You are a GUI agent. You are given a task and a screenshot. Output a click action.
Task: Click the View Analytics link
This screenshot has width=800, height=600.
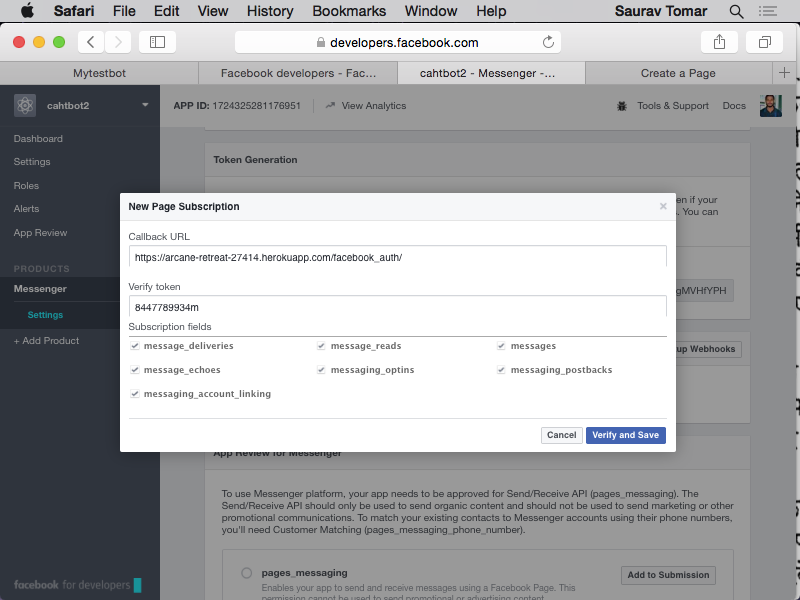point(373,106)
